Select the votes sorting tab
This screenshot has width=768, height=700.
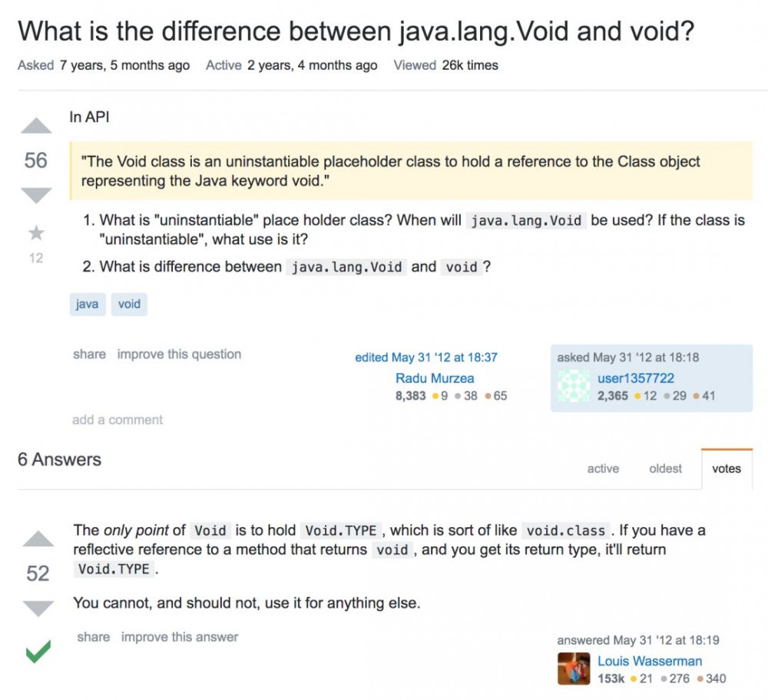(x=725, y=468)
